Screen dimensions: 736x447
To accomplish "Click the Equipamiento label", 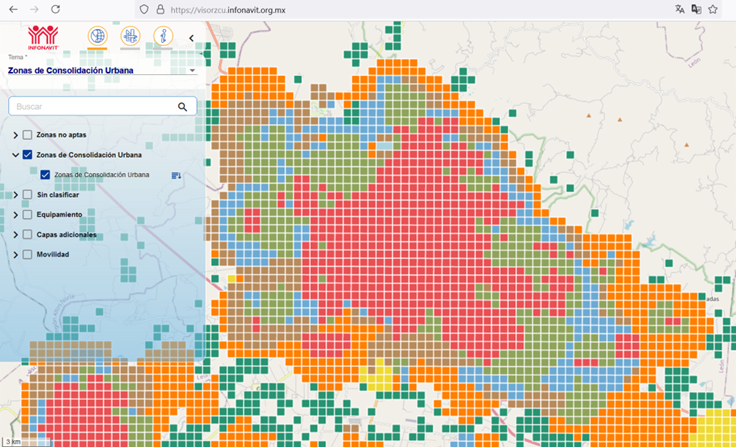I will click(x=60, y=214).
